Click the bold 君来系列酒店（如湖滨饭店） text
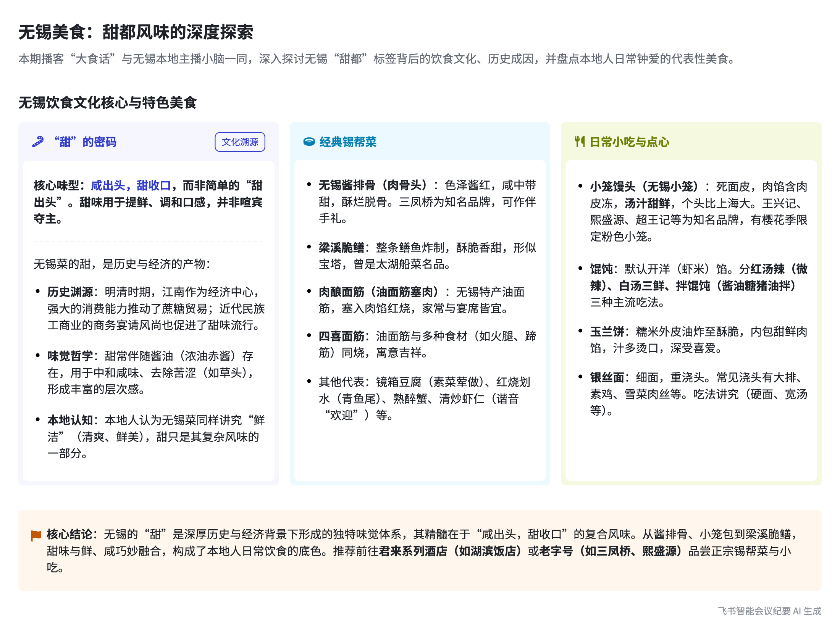840x635 pixels. coord(451,551)
